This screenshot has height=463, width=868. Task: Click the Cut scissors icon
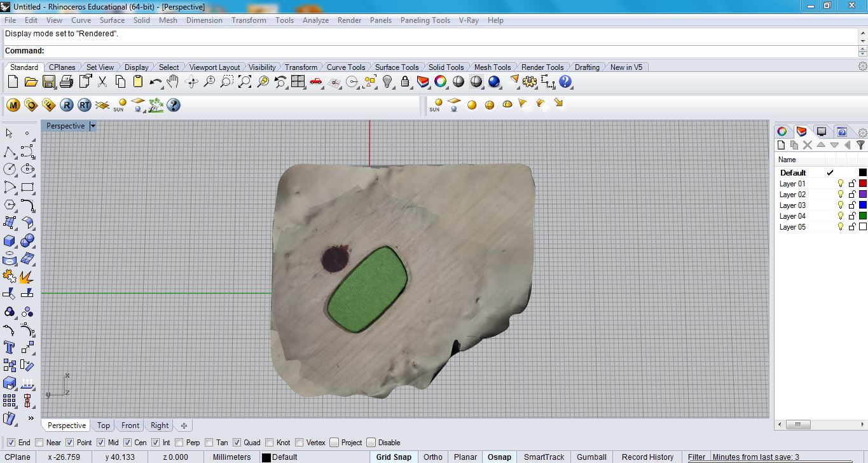click(102, 82)
